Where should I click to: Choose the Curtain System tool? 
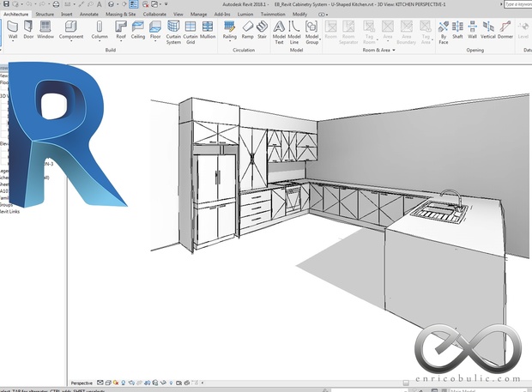tap(173, 33)
